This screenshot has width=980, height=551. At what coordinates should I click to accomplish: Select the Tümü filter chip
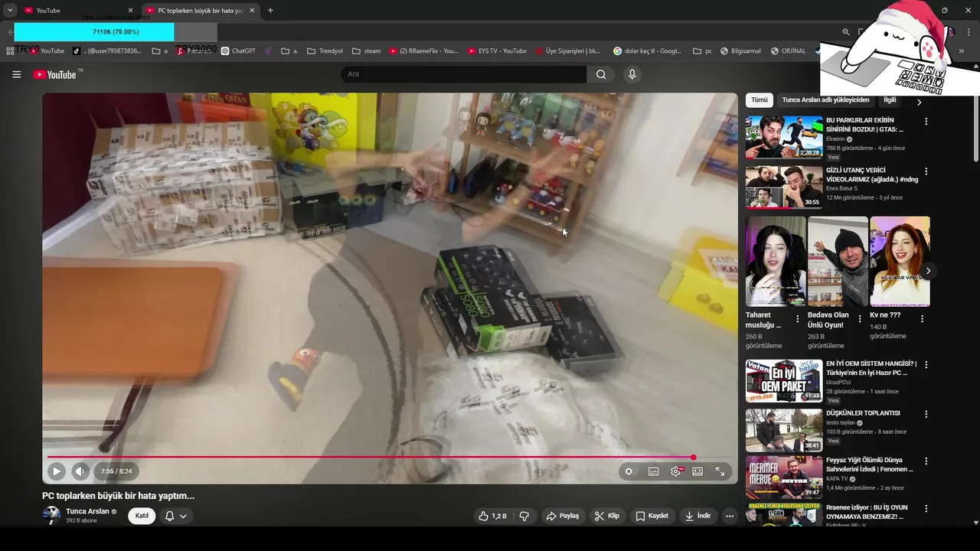click(x=759, y=100)
